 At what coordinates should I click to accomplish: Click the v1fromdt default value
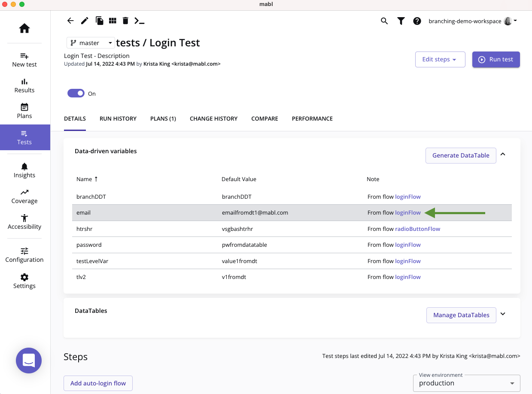click(x=234, y=277)
